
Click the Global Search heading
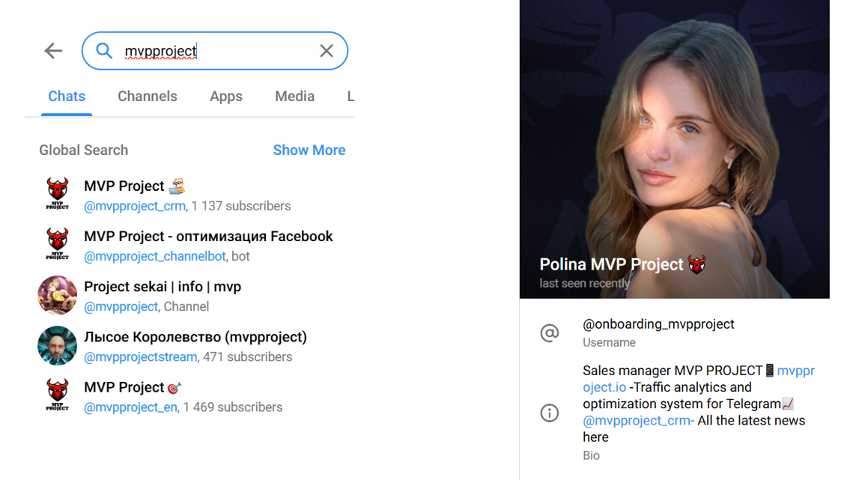(84, 150)
